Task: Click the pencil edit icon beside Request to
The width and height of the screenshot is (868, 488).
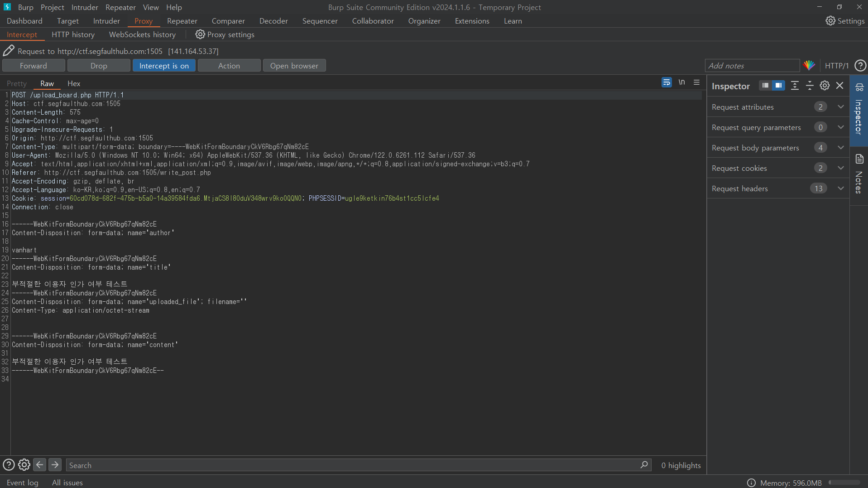Action: (x=9, y=51)
